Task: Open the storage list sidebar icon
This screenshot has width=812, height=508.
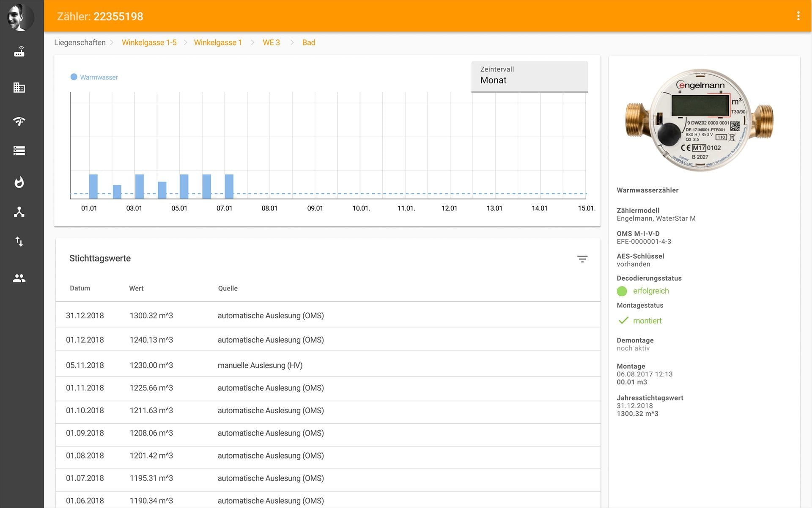Action: [x=19, y=151]
